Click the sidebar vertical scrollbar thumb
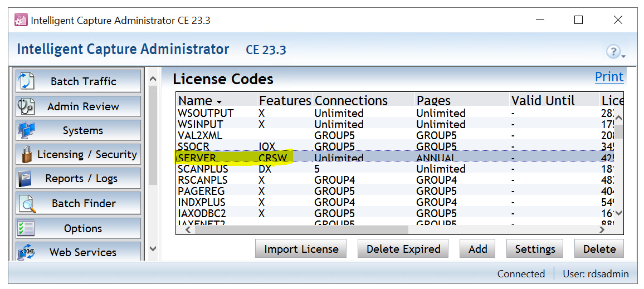 click(x=153, y=135)
